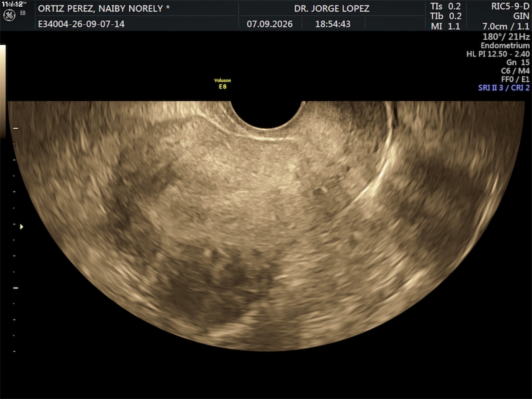
Task: Click the exam date 07.09.2026
Action: [x=270, y=24]
